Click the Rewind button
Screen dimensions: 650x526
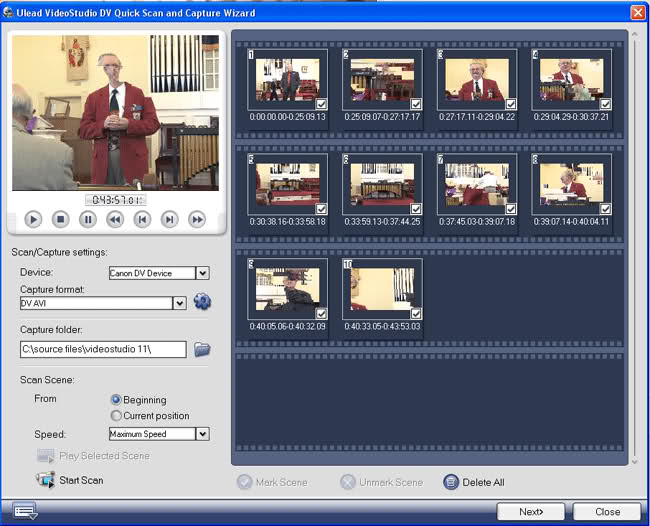pyautogui.click(x=115, y=219)
